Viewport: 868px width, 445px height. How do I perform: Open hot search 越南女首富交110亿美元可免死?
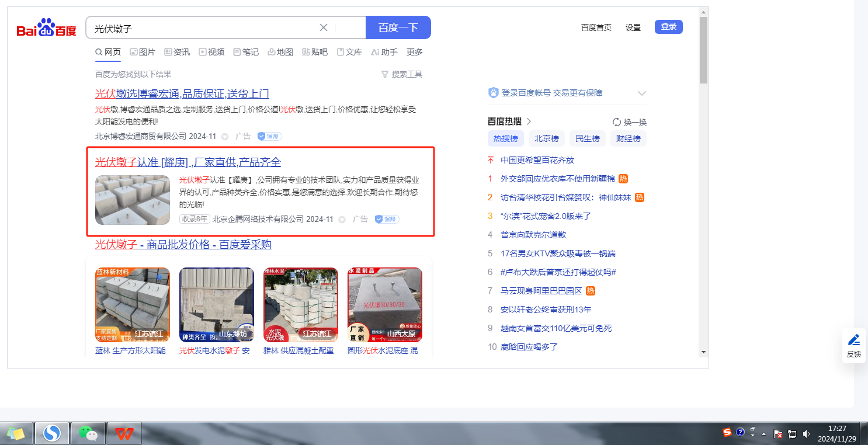[556, 328]
